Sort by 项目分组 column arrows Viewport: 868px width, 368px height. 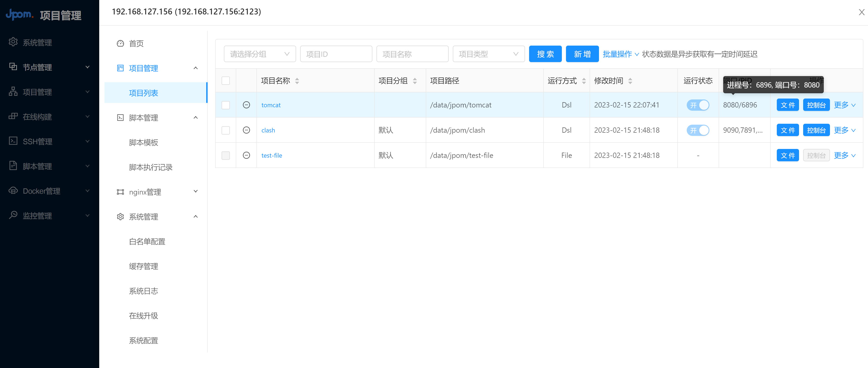(x=415, y=81)
